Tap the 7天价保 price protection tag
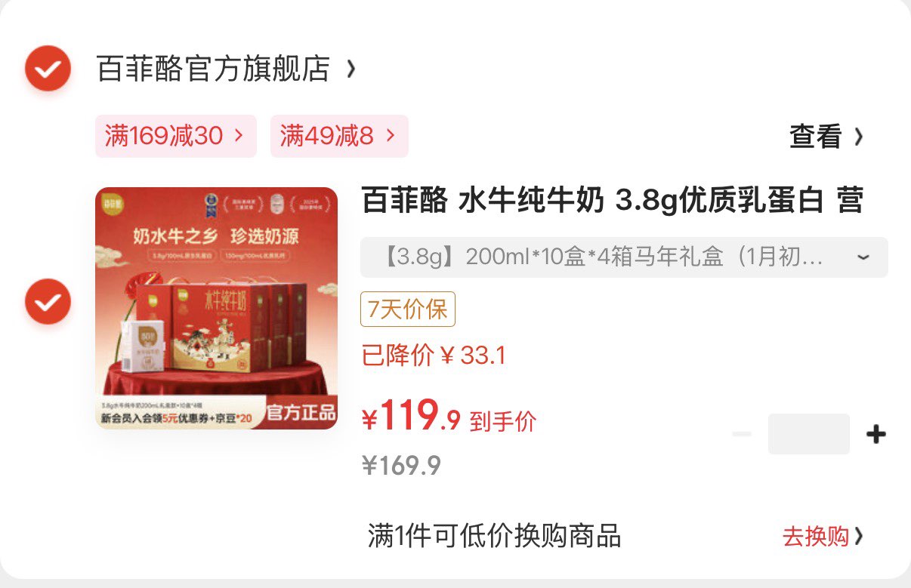Screen dimensions: 911x588 (408, 309)
